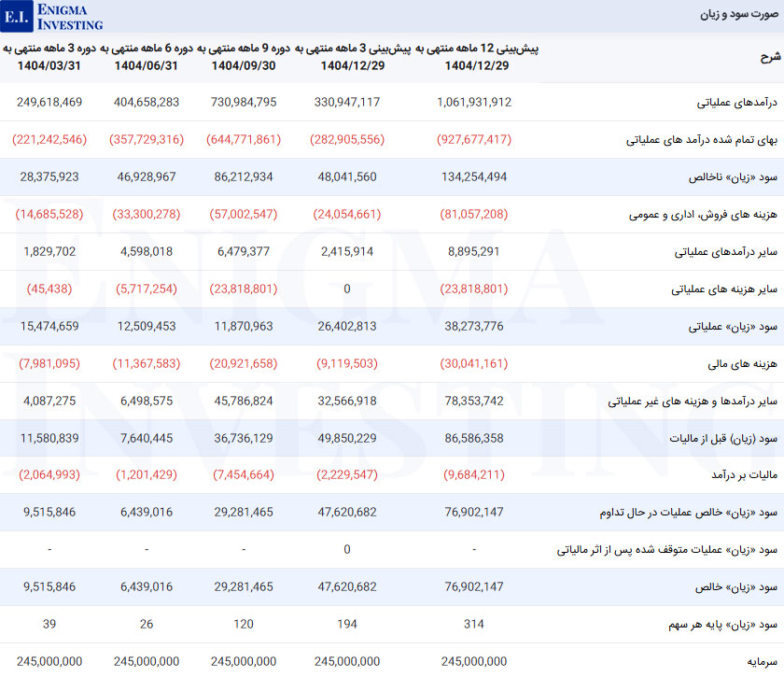The width and height of the screenshot is (784, 677).
Task: Click operating profit value 38,273,776
Action: 473,326
